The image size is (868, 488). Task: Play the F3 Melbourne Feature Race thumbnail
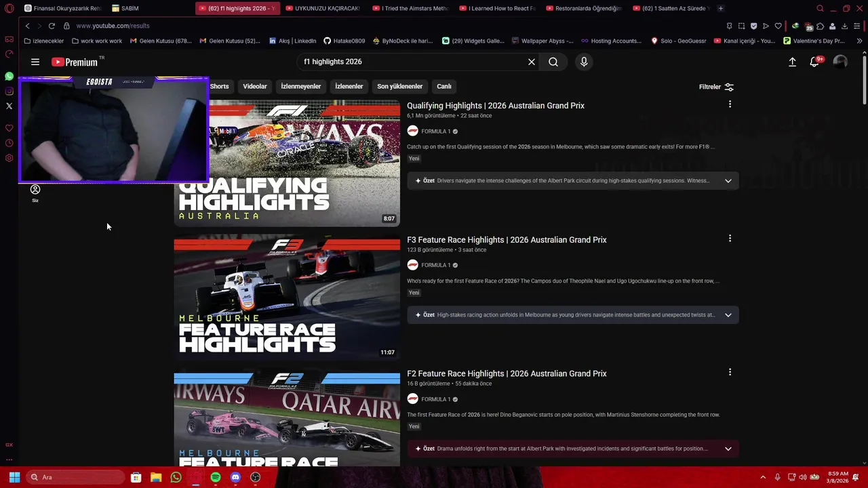[x=287, y=297]
